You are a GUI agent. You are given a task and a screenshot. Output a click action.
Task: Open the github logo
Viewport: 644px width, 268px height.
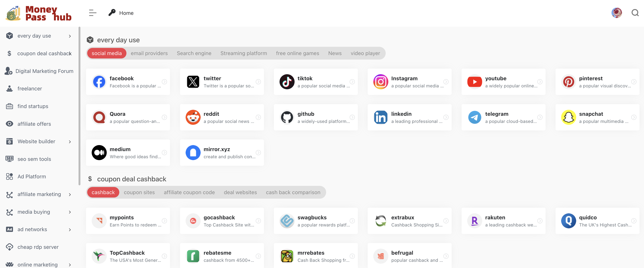[x=287, y=117]
